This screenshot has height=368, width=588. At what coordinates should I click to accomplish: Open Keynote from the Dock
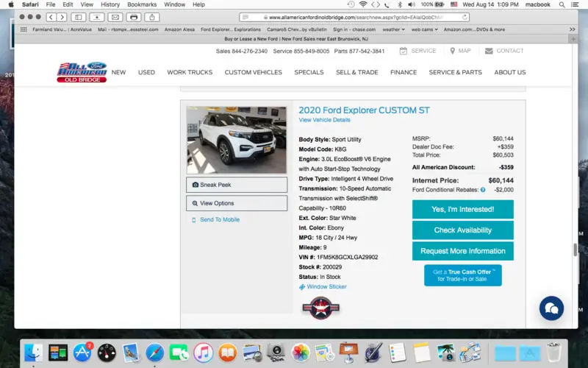(x=348, y=353)
